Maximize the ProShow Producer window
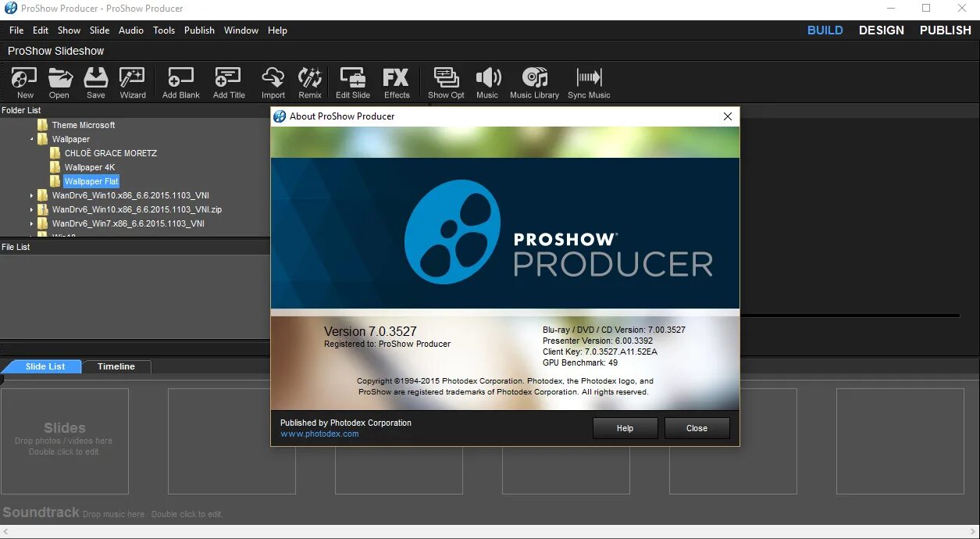Image resolution: width=980 pixels, height=539 pixels. click(x=926, y=9)
